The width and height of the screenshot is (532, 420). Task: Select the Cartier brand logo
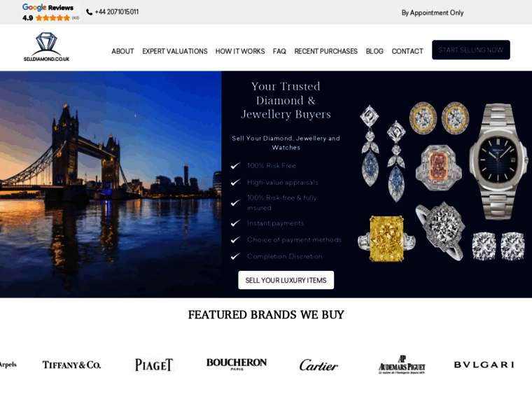click(318, 365)
